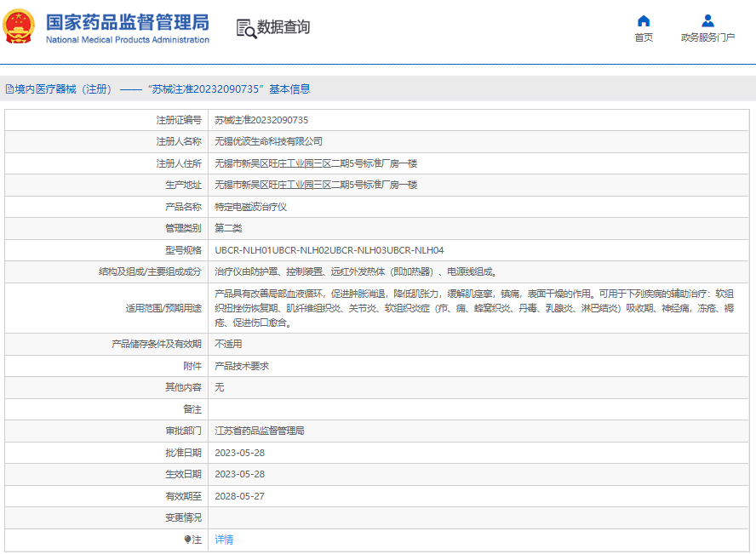Select registration number 苏械注准20232090735 value

[261, 120]
